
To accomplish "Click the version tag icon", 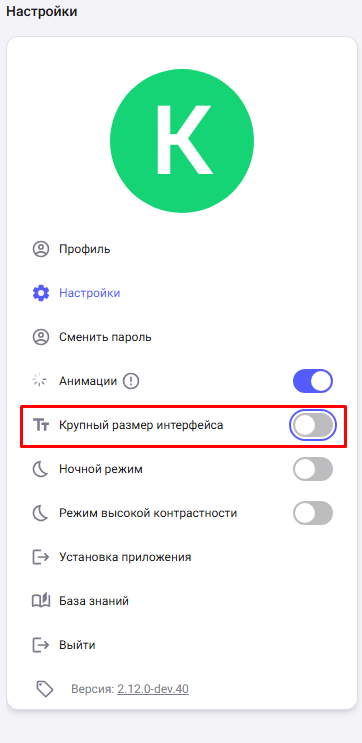I will pos(45,689).
